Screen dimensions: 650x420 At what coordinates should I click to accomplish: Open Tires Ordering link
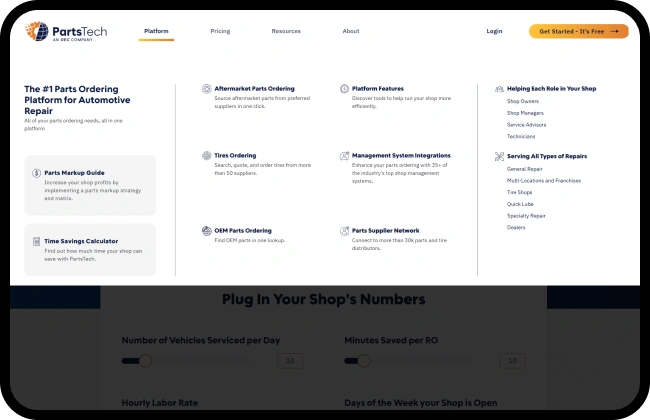click(x=235, y=155)
